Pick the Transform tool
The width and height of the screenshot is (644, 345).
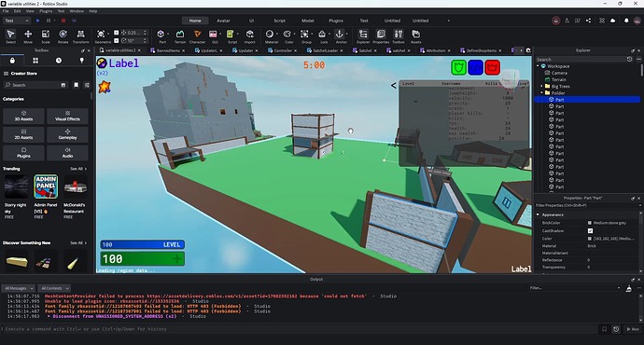pyautogui.click(x=80, y=36)
